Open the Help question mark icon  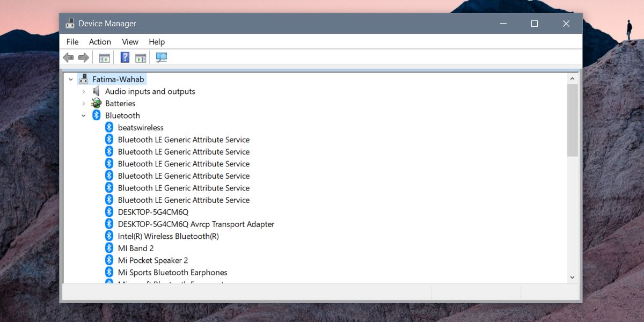[125, 57]
